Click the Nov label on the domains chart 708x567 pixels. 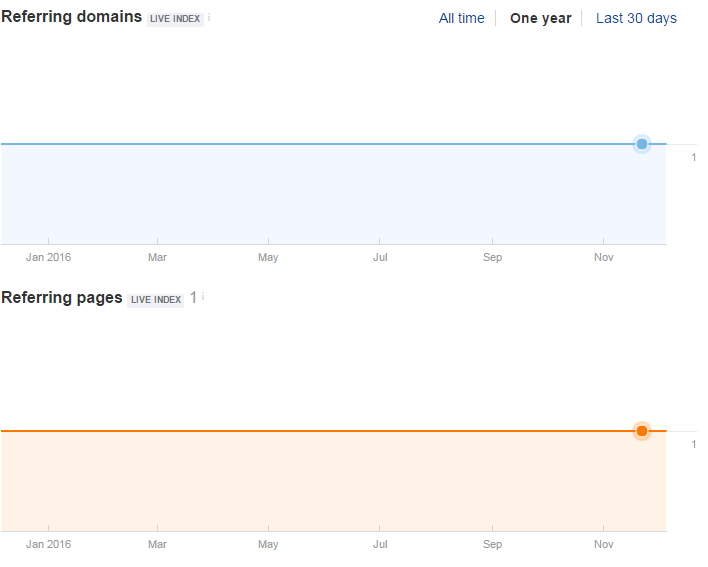[603, 257]
